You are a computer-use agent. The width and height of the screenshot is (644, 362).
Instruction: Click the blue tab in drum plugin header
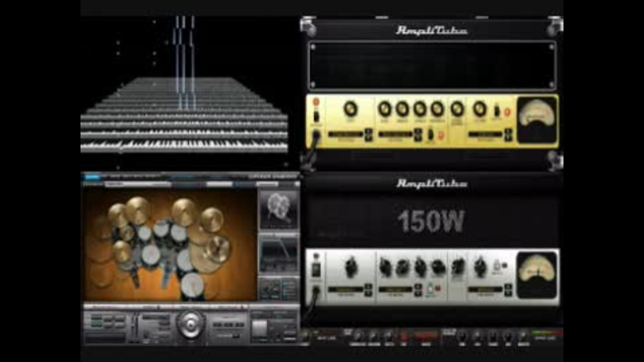pyautogui.click(x=93, y=177)
